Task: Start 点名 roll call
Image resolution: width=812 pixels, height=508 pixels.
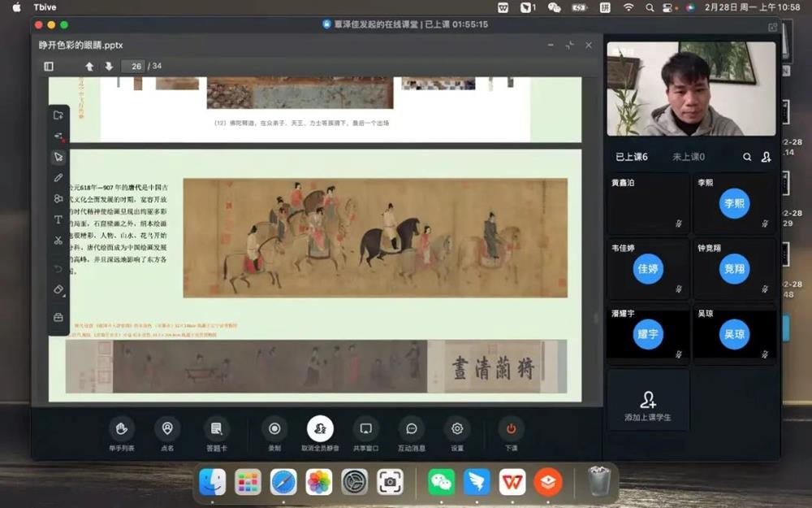Action: [167, 434]
